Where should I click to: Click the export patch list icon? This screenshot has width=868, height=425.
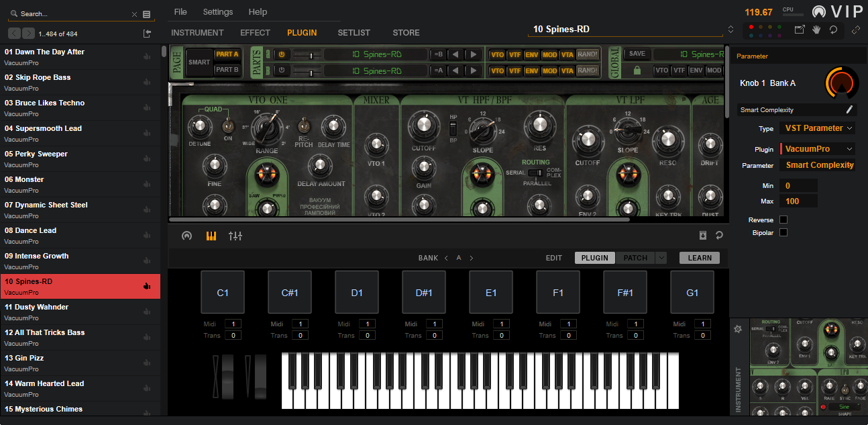point(147,34)
